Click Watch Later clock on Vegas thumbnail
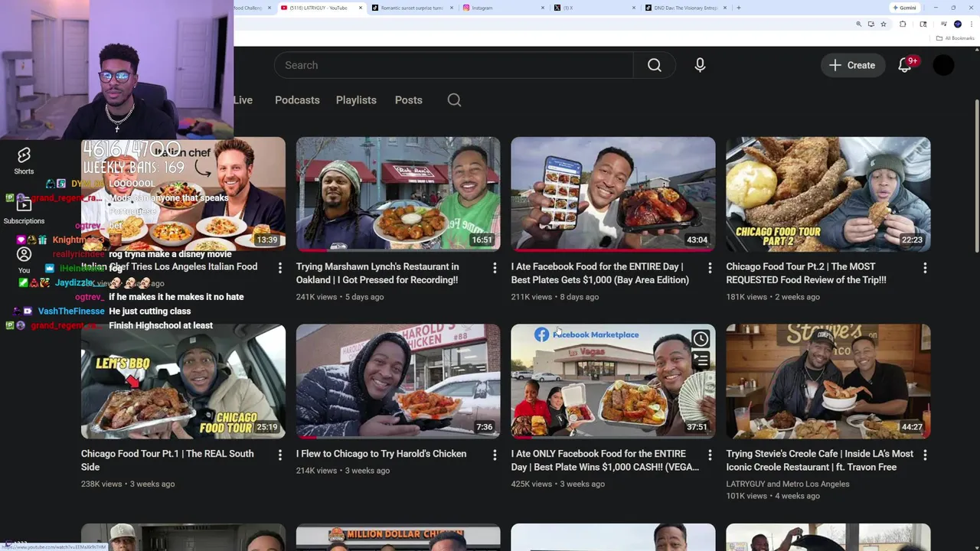Screen dimensions: 980x551 (701, 339)
